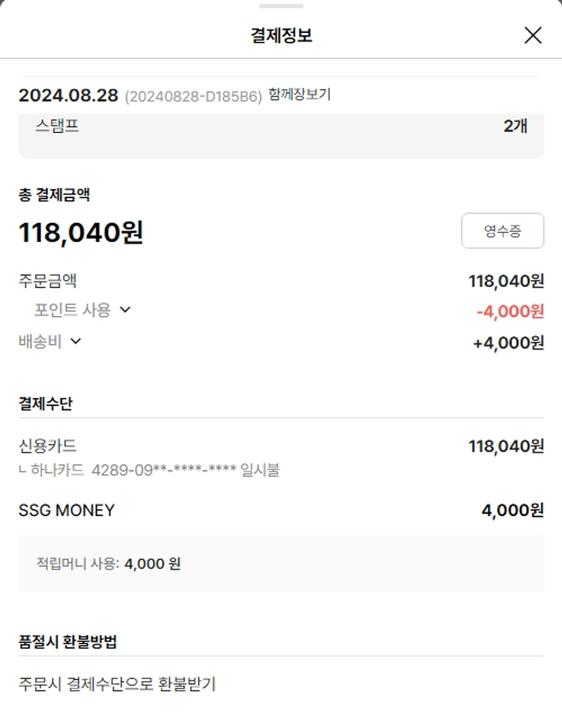This screenshot has width=562, height=728.
Task: Click the 하나카드 card number line
Action: pyautogui.click(x=148, y=470)
